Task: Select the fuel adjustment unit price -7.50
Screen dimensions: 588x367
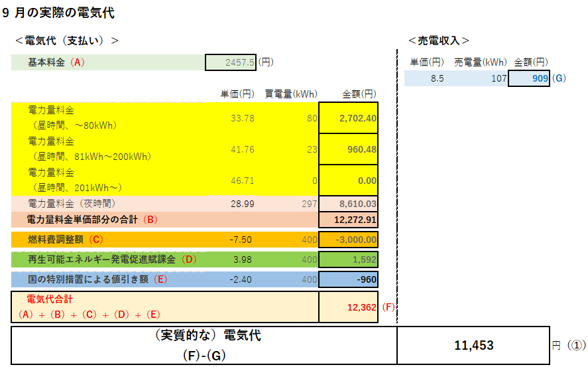Action: tap(241, 240)
